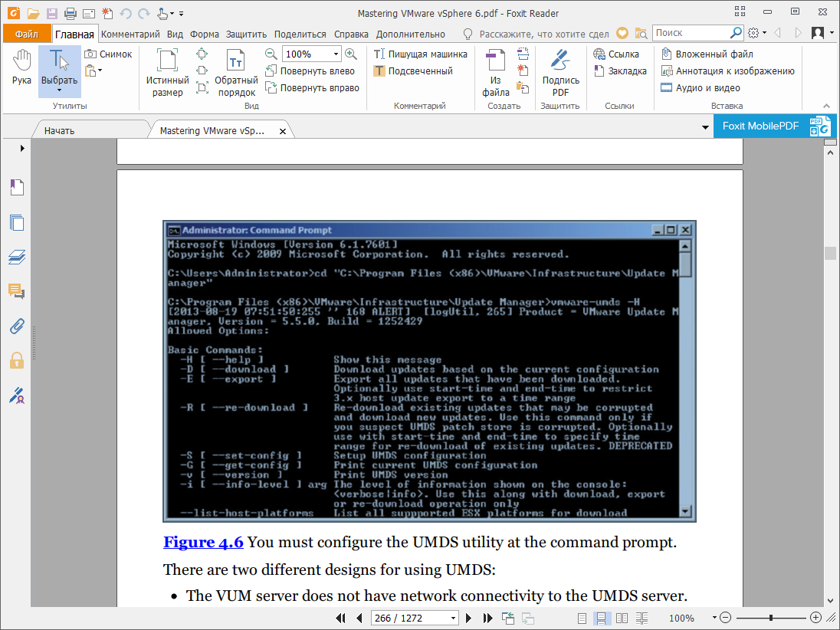The height and width of the screenshot is (630, 840).
Task: Enable single page view mode
Action: pos(582,619)
